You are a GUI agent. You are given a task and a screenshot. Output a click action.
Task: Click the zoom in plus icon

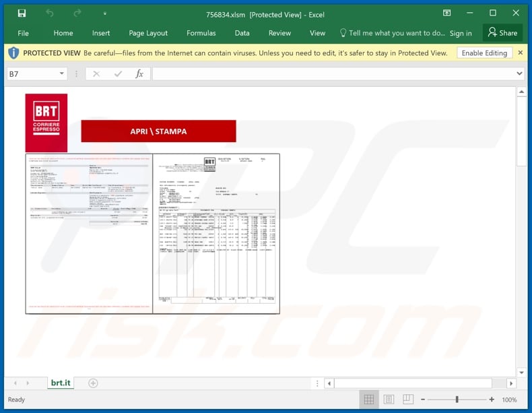pos(492,400)
